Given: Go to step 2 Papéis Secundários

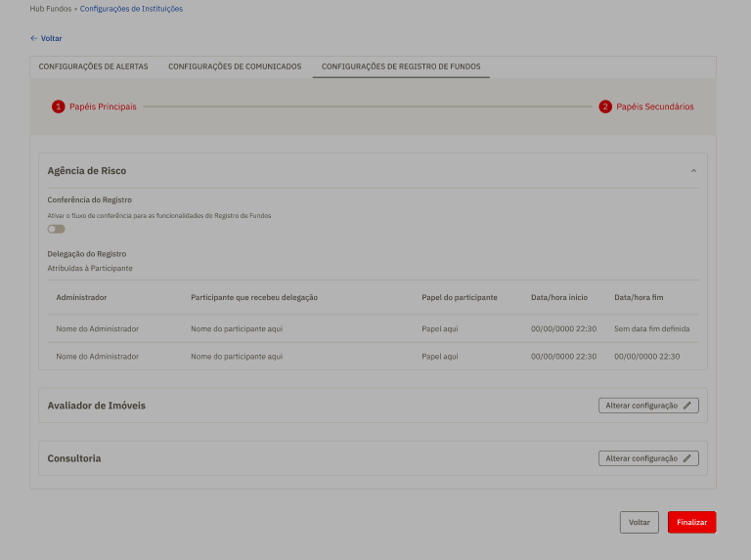Looking at the screenshot, I should (646, 107).
